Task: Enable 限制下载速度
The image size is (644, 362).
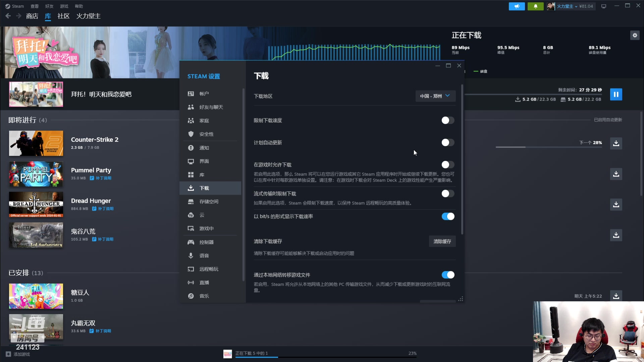Action: click(x=447, y=120)
